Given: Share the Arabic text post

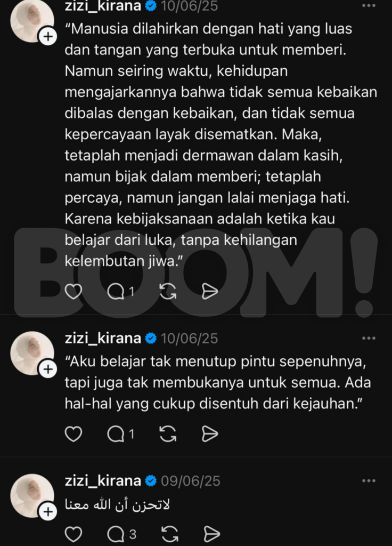Looking at the screenshot, I should pos(211,534).
